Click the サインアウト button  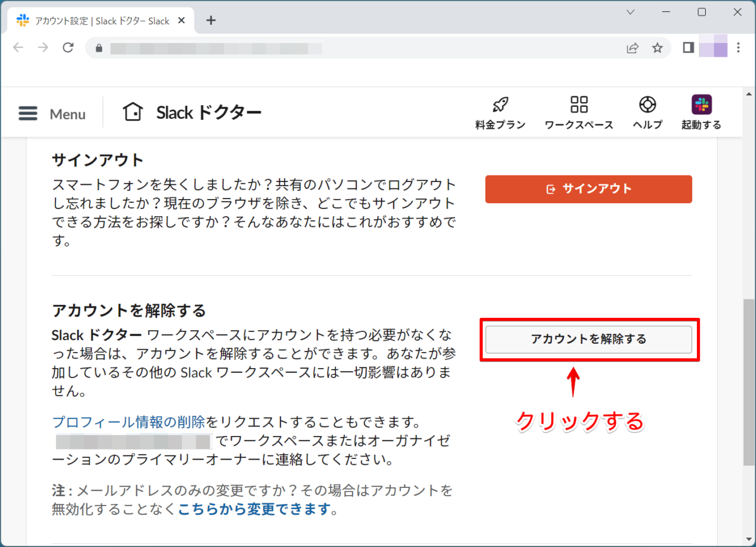click(x=588, y=189)
